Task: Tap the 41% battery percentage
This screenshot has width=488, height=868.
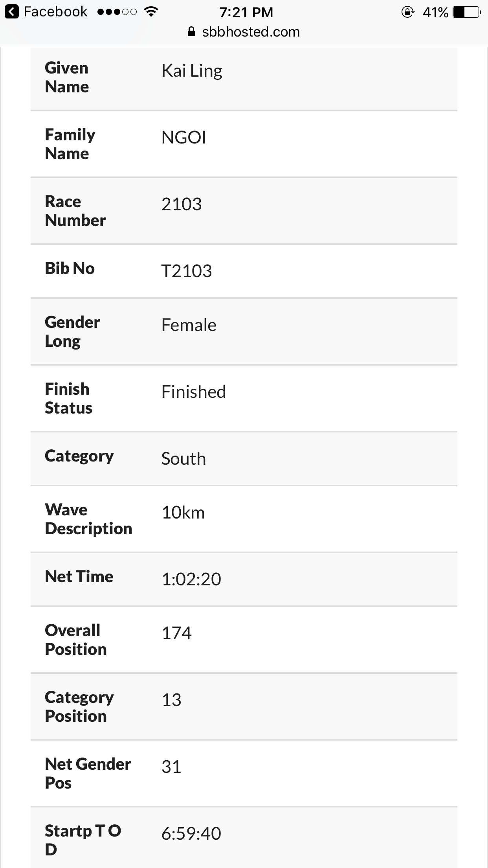Action: click(x=435, y=13)
